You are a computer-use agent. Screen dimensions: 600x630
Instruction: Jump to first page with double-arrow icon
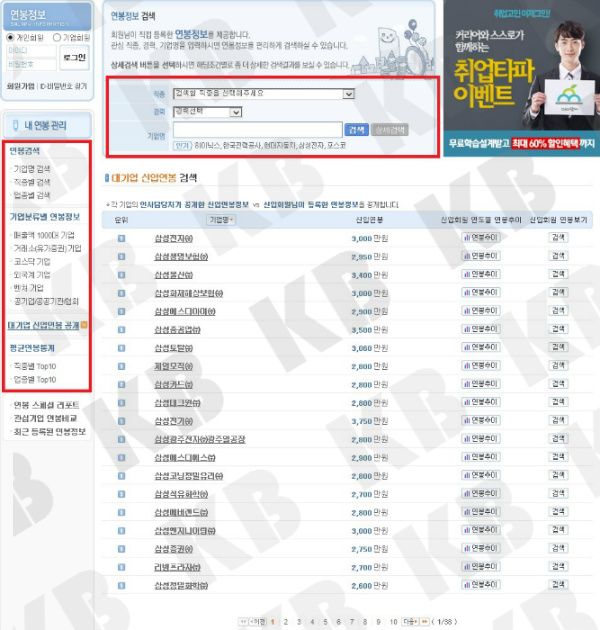tap(243, 622)
